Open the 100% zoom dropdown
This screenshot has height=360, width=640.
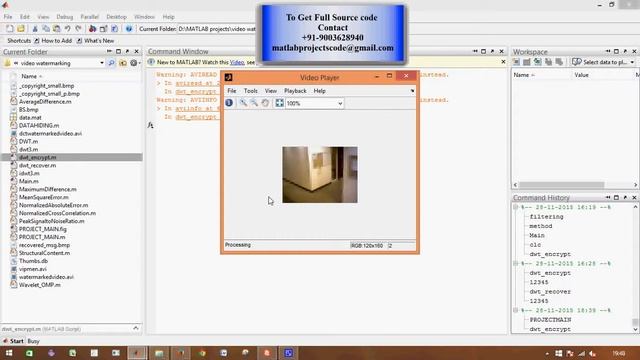coord(340,104)
